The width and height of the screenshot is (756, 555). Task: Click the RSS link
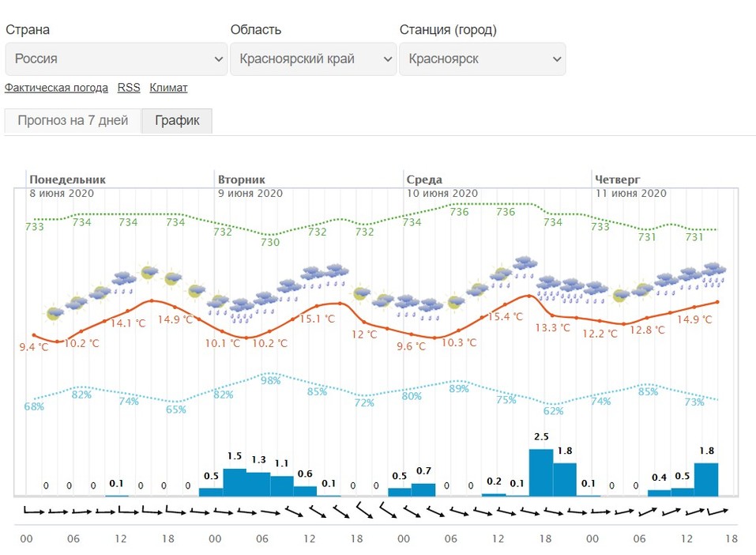(x=129, y=88)
